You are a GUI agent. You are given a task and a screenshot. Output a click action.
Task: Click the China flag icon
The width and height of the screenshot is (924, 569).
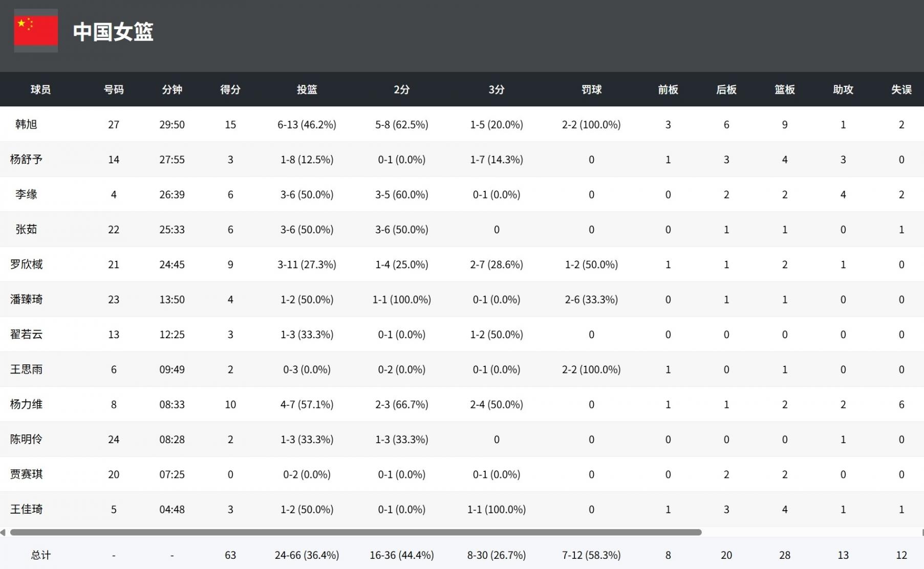36,31
